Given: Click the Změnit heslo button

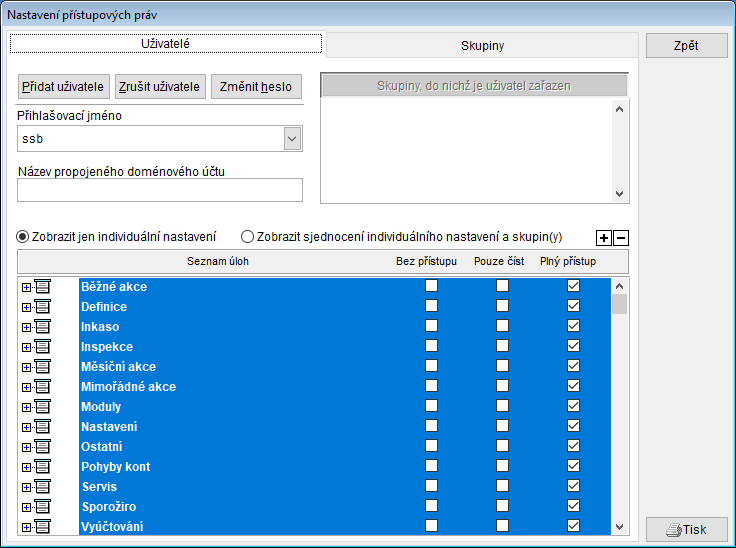Looking at the screenshot, I should coord(256,87).
